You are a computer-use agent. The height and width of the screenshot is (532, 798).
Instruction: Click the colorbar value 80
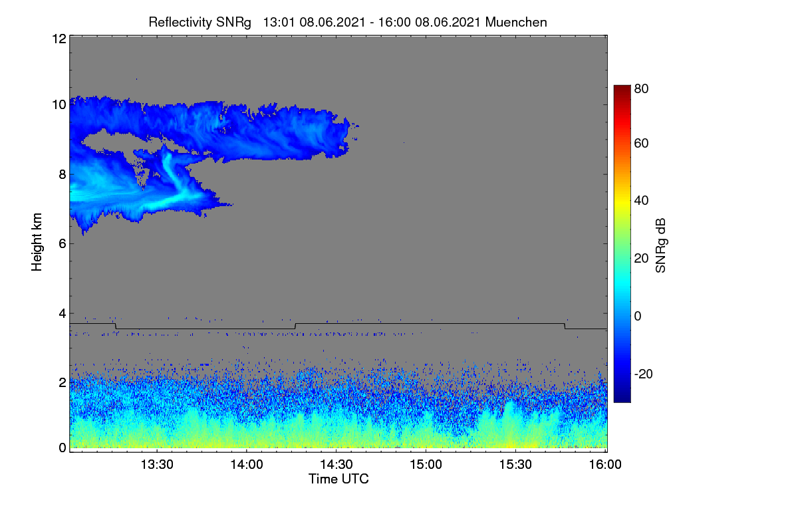(642, 88)
